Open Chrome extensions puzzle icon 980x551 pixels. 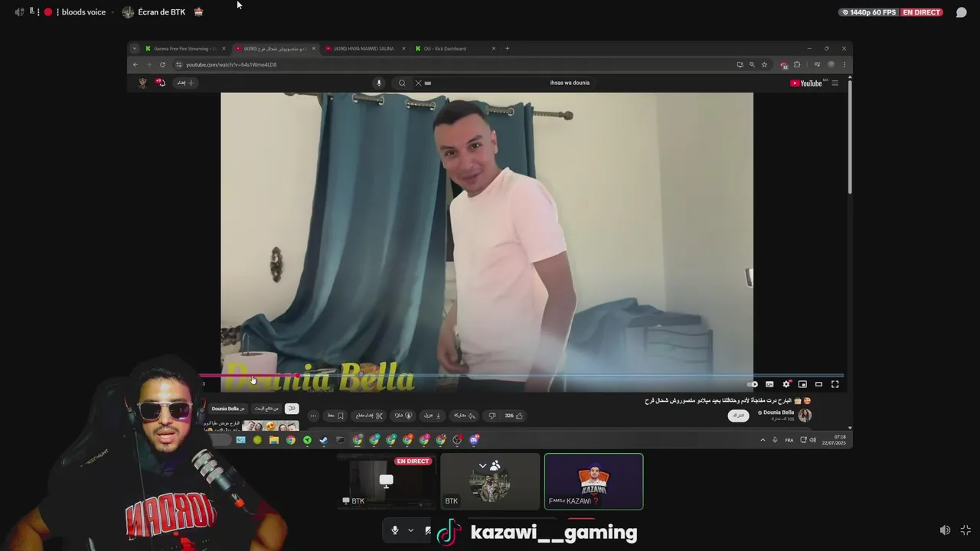coord(797,64)
